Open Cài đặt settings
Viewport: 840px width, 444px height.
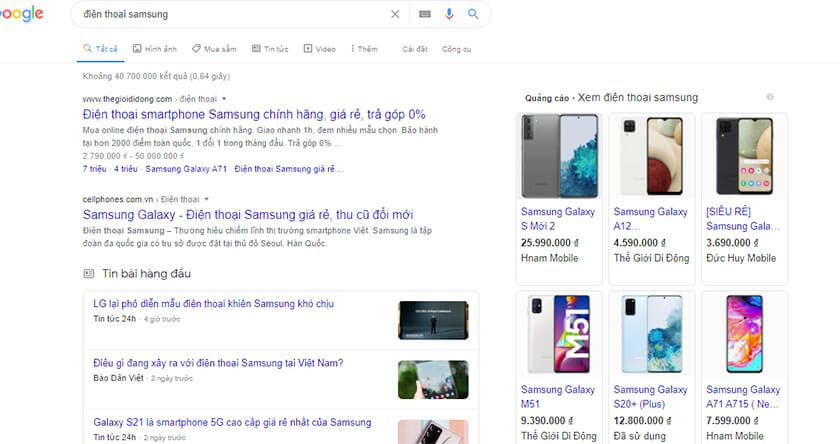click(x=415, y=49)
